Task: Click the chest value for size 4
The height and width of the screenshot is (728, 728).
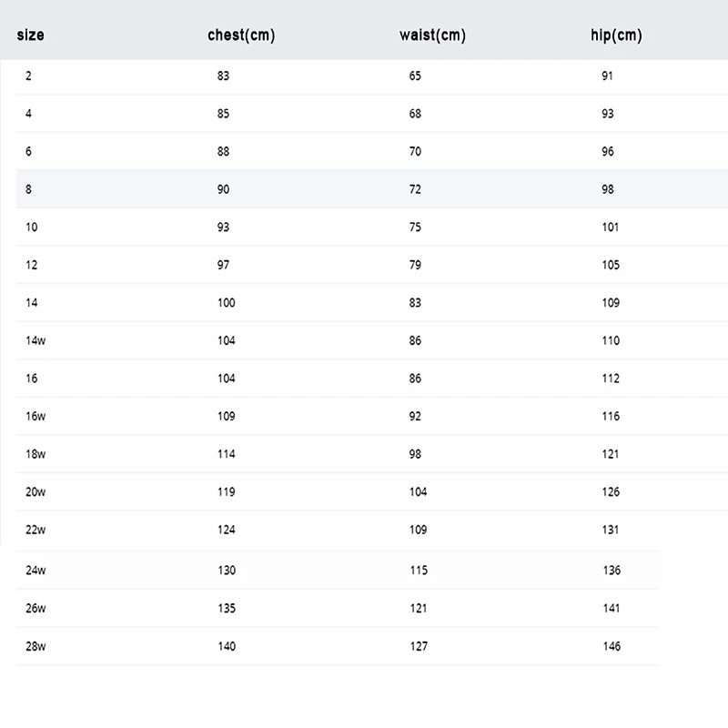Action: pyautogui.click(x=223, y=114)
